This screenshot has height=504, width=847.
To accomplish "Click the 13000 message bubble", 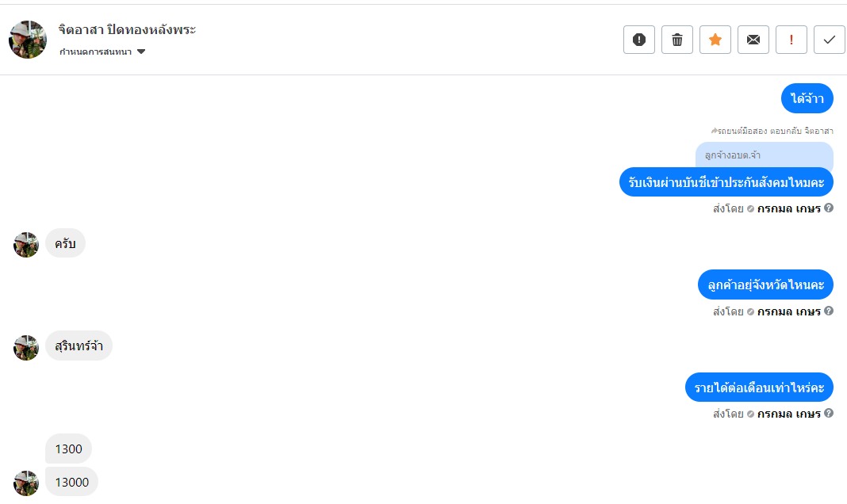I will click(x=71, y=482).
